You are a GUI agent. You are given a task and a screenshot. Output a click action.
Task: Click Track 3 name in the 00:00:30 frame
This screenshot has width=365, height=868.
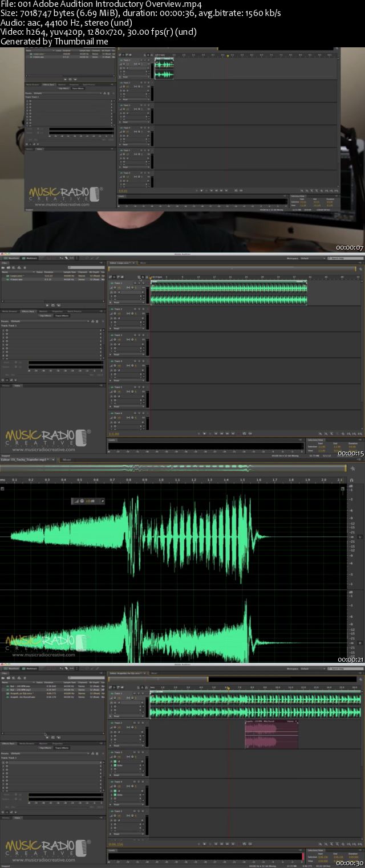[x=117, y=752]
